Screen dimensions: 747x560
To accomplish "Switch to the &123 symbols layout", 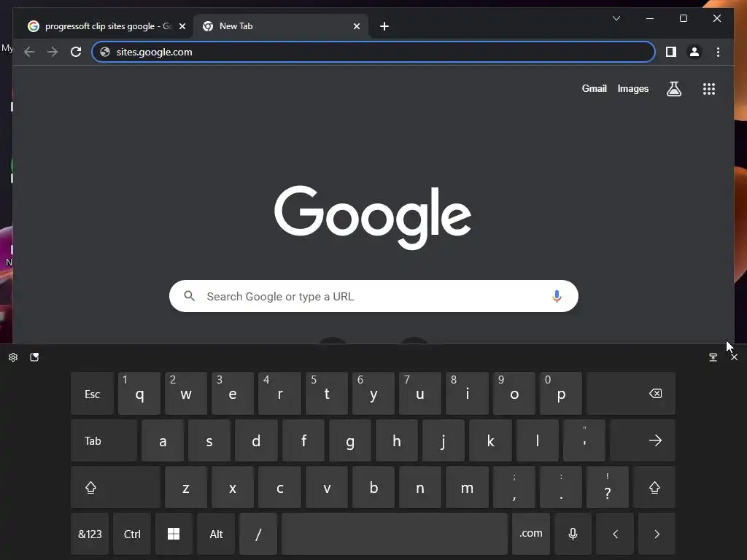I will click(90, 534).
